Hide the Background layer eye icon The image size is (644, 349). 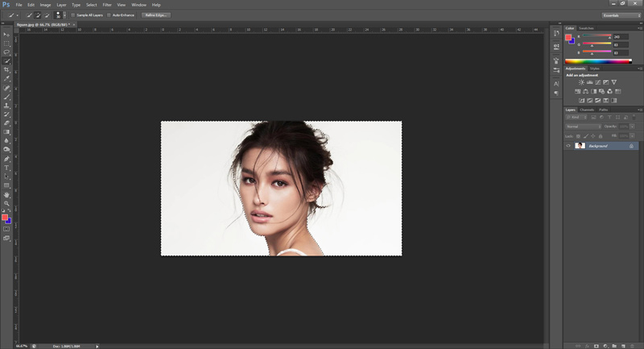[x=568, y=146]
